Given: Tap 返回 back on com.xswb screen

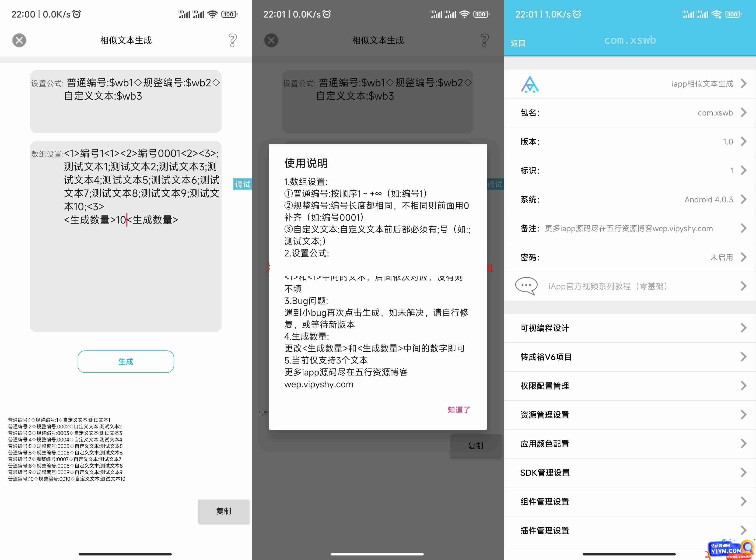Looking at the screenshot, I should (518, 43).
